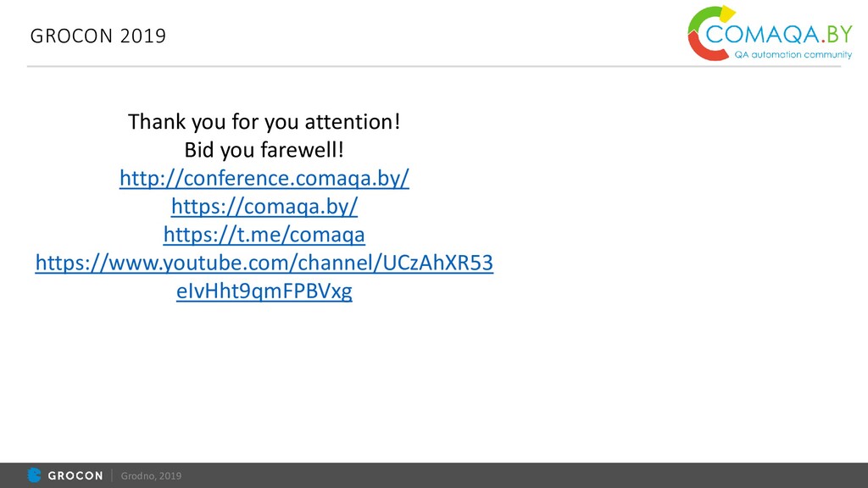Screen dimensions: 868x488
Task: Click the "Bid you farewell!" line
Action: tap(264, 150)
